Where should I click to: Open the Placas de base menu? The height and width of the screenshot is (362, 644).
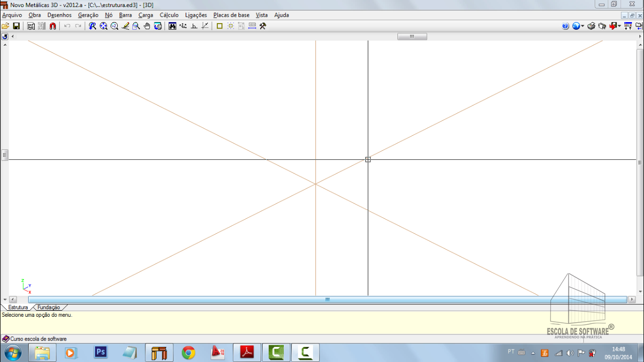coord(231,15)
